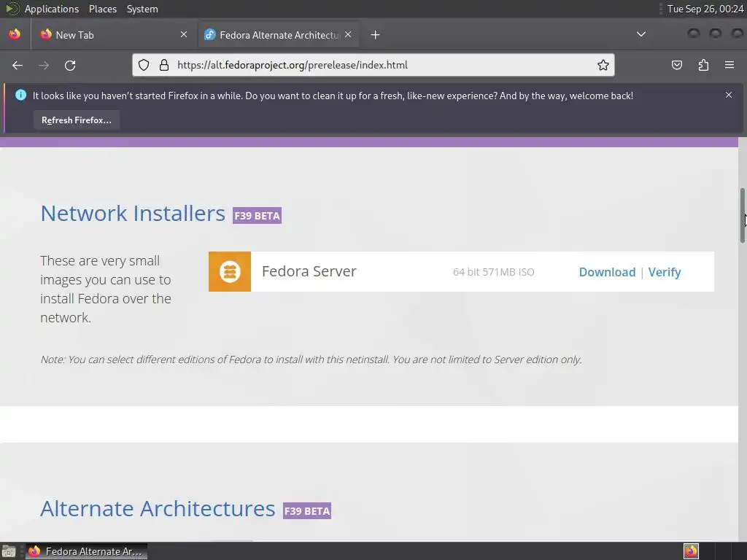This screenshot has height=560, width=747.
Task: Click the info icon in notification bar
Action: coord(21,96)
